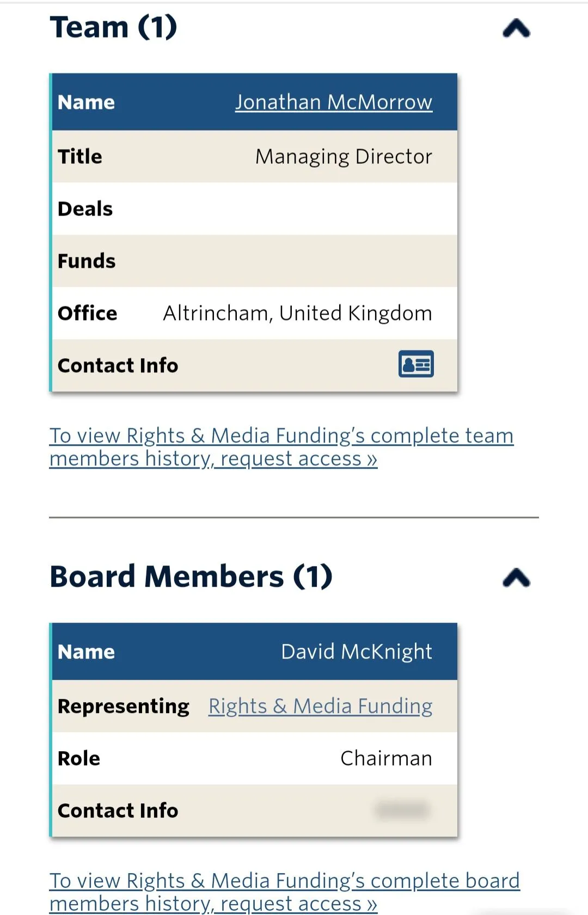Click the Team (1) heading

pyautogui.click(x=113, y=27)
